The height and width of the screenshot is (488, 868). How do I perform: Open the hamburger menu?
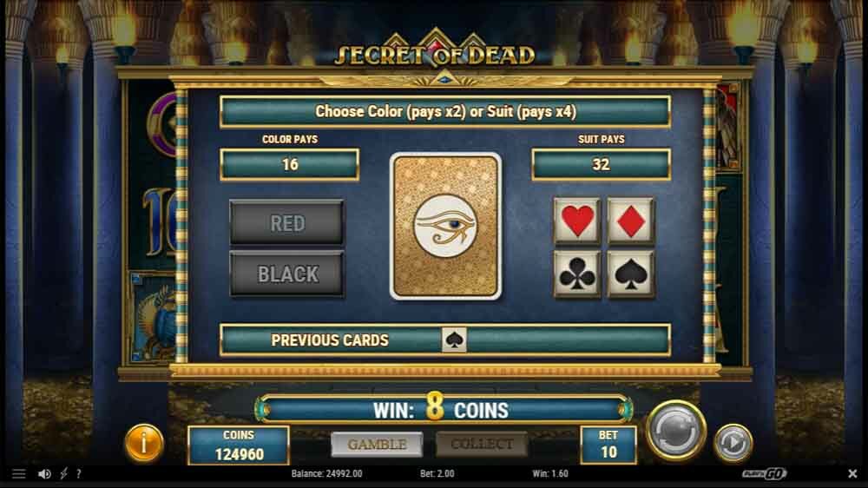19,473
